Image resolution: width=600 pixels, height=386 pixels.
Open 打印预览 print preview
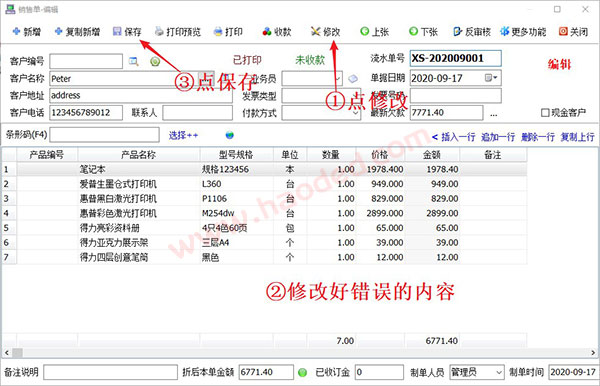pos(178,32)
